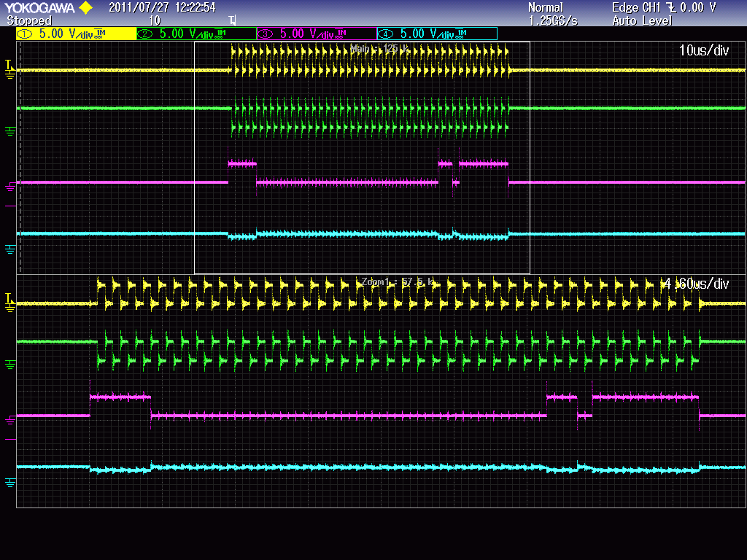Screen dimensions: 747x560
Task: Click the "Zoom1 : 57.5 k" label
Action: [x=398, y=282]
